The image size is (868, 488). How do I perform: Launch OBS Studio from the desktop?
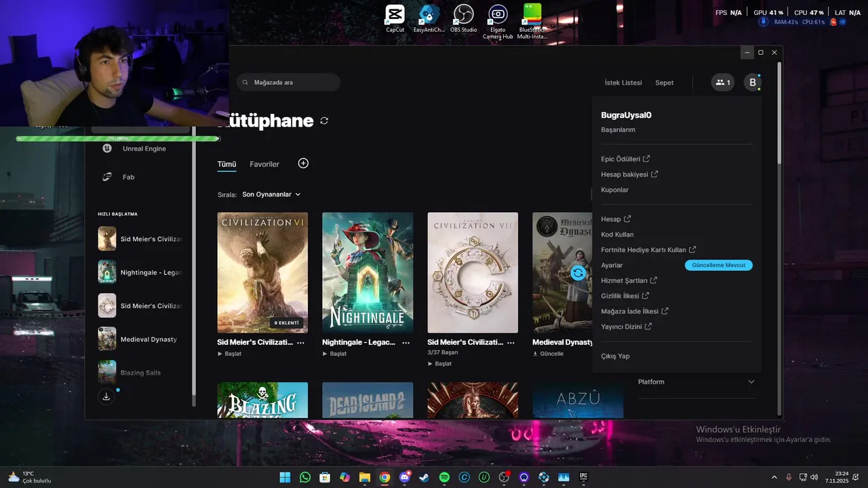pyautogui.click(x=464, y=18)
